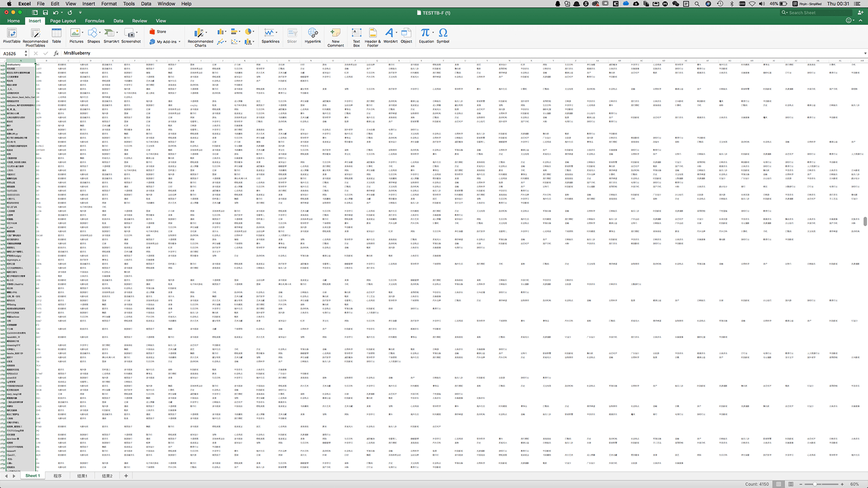868x488 pixels.
Task: Click the Table icon
Action: pos(56,35)
